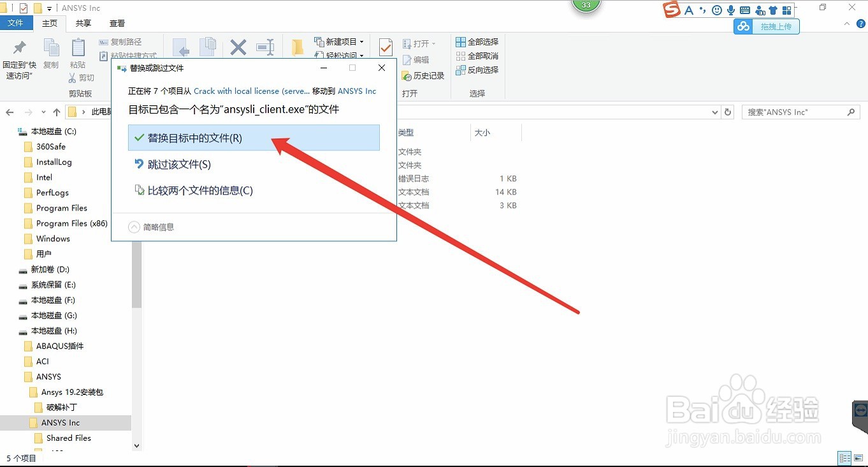Open Sogou toolbox grid icon
This screenshot has height=467, width=868.
pyautogui.click(x=787, y=10)
